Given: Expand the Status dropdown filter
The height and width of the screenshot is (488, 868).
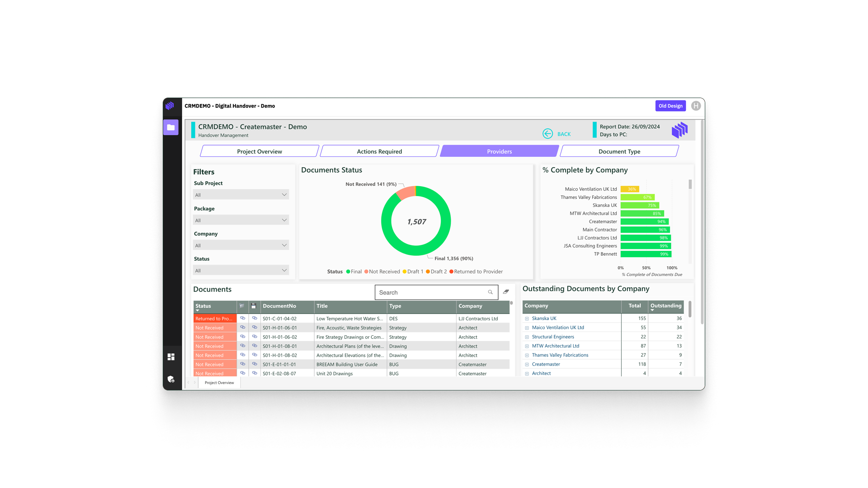Looking at the screenshot, I should tap(241, 270).
